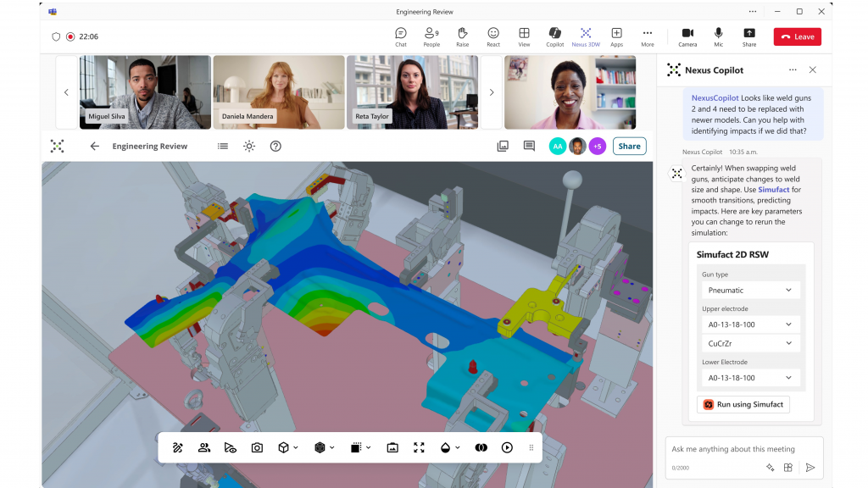Open Copilot from the meeting toolbar
Image resolution: width=868 pixels, height=488 pixels.
click(554, 36)
